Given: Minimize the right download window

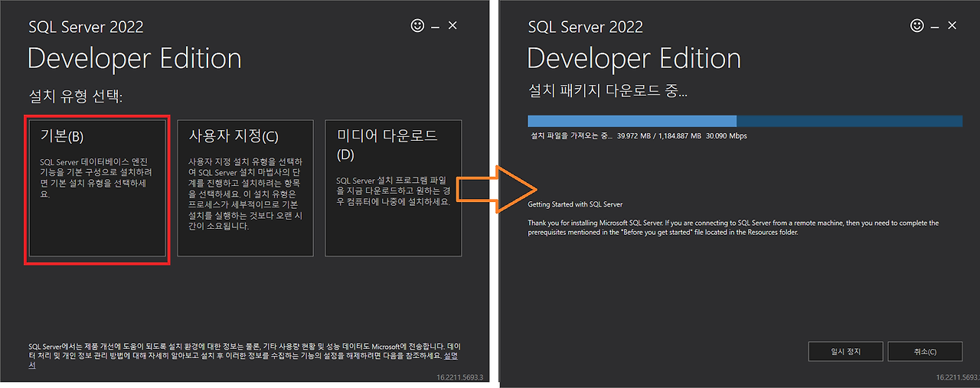Looking at the screenshot, I should pyautogui.click(x=934, y=27).
